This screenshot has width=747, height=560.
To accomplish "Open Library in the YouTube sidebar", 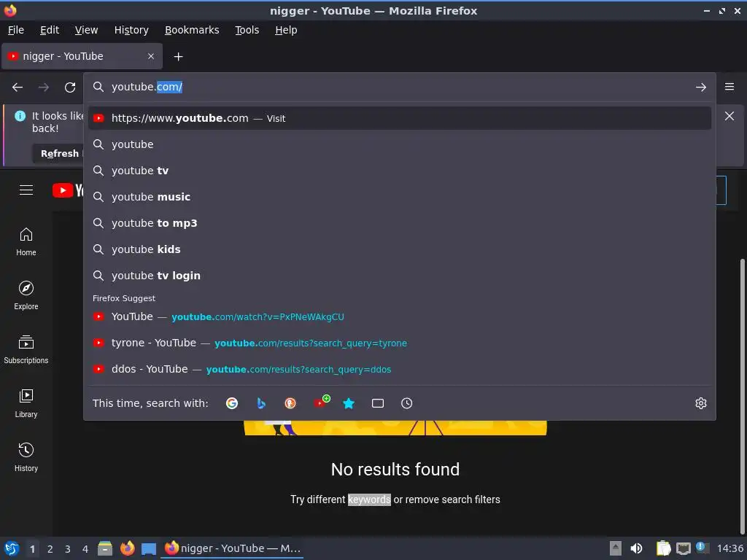I will (26, 404).
